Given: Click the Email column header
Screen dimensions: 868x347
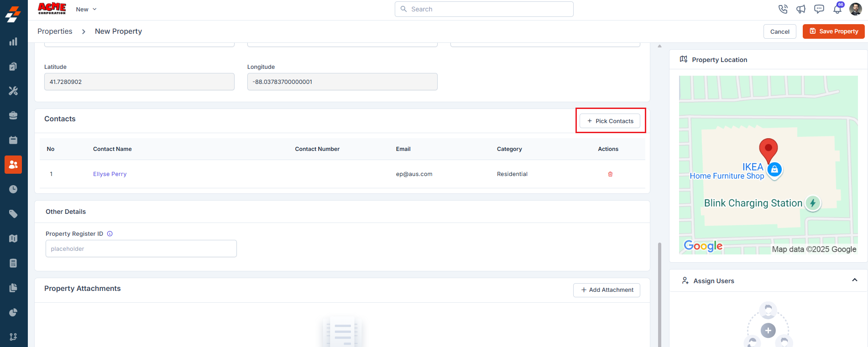Looking at the screenshot, I should 403,149.
